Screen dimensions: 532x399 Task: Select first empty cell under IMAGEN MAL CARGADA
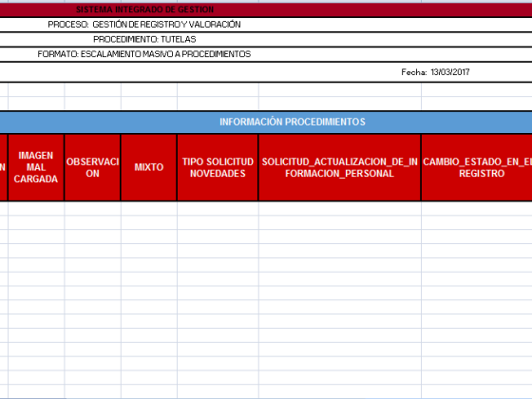coord(36,208)
